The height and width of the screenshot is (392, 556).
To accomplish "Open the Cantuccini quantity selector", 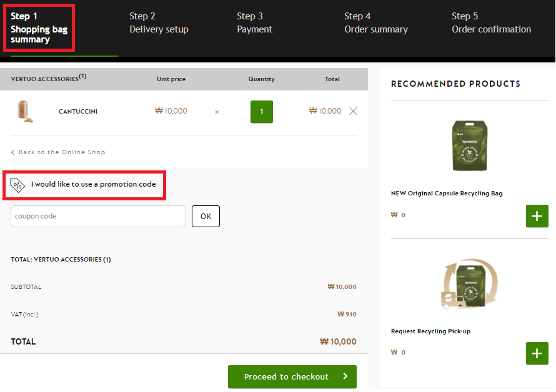I will pyautogui.click(x=262, y=112).
